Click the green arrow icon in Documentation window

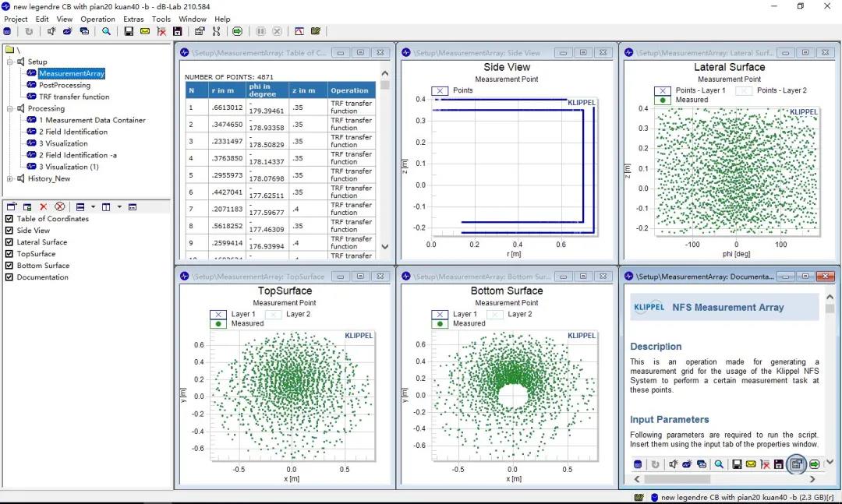tap(815, 464)
